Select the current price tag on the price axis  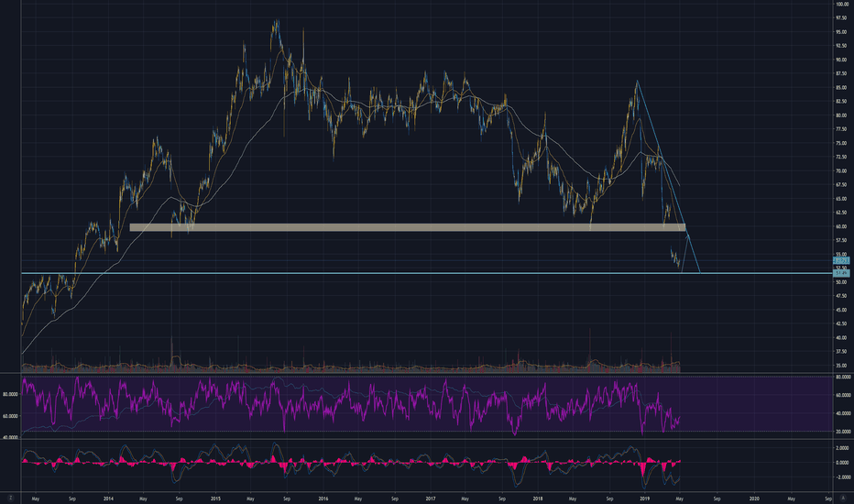point(841,261)
